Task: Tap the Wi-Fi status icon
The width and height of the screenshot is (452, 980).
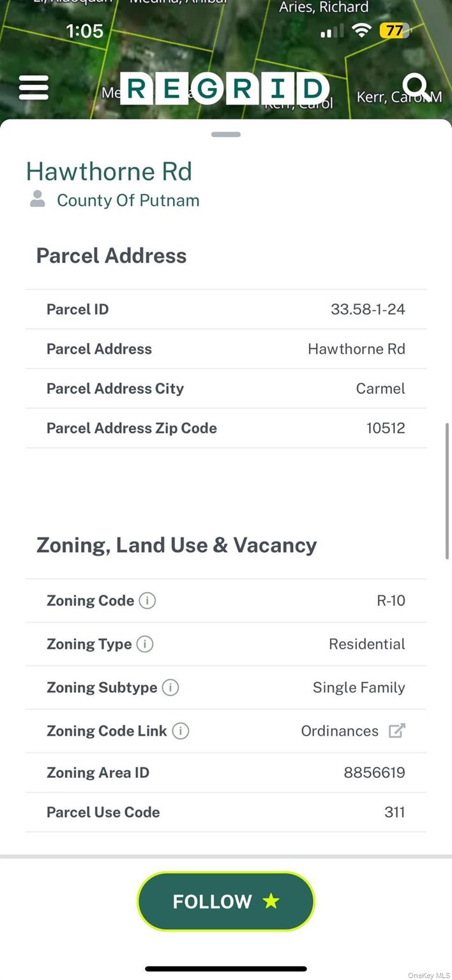Action: tap(362, 31)
